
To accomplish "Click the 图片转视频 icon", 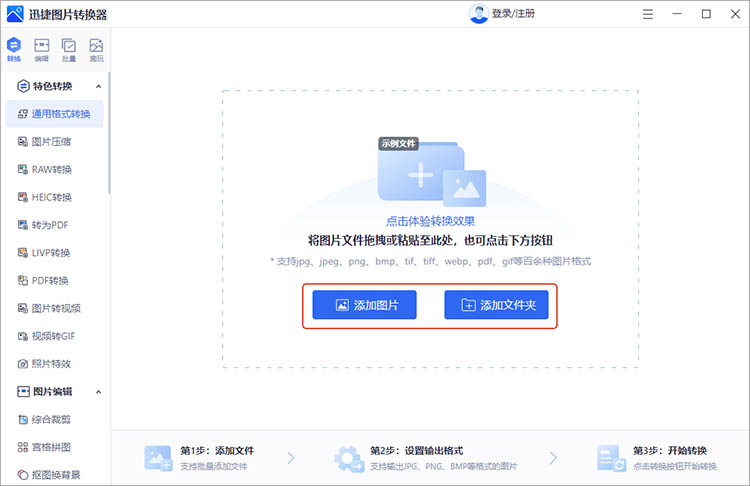I will 22,308.
